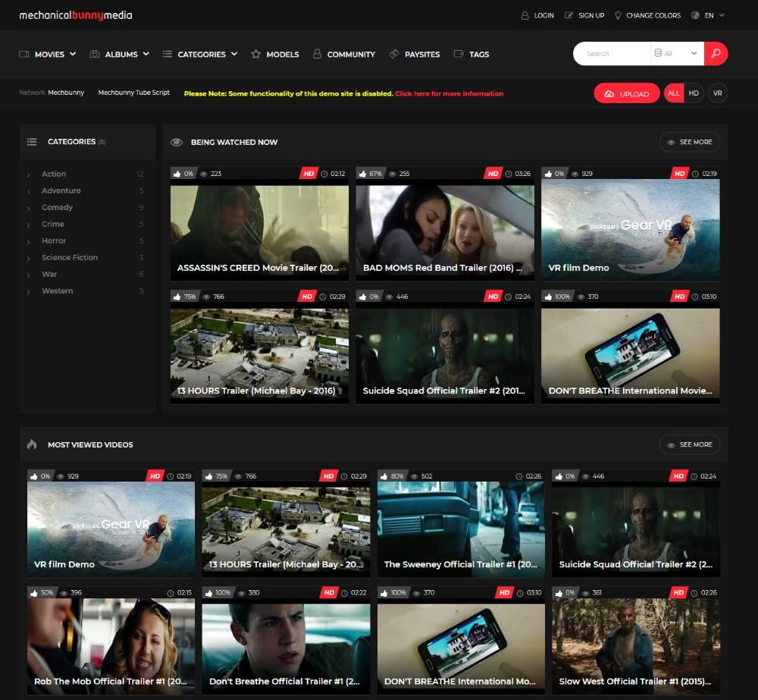The width and height of the screenshot is (758, 700).
Task: Click the Being Watched Now eye icon
Action: click(x=177, y=143)
